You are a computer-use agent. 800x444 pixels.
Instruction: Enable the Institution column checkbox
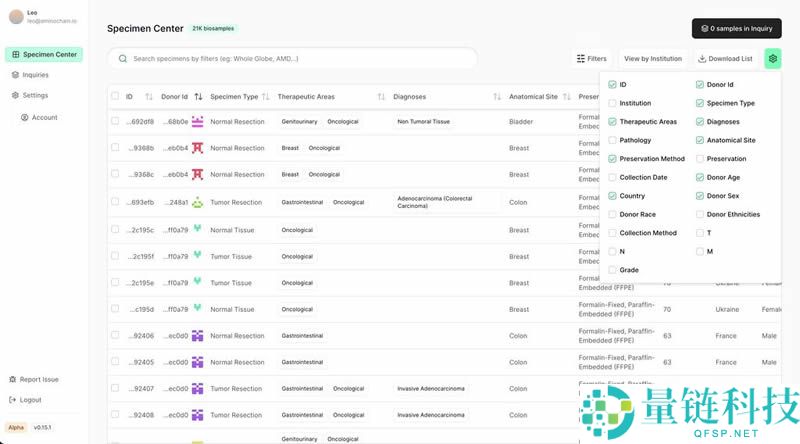612,103
